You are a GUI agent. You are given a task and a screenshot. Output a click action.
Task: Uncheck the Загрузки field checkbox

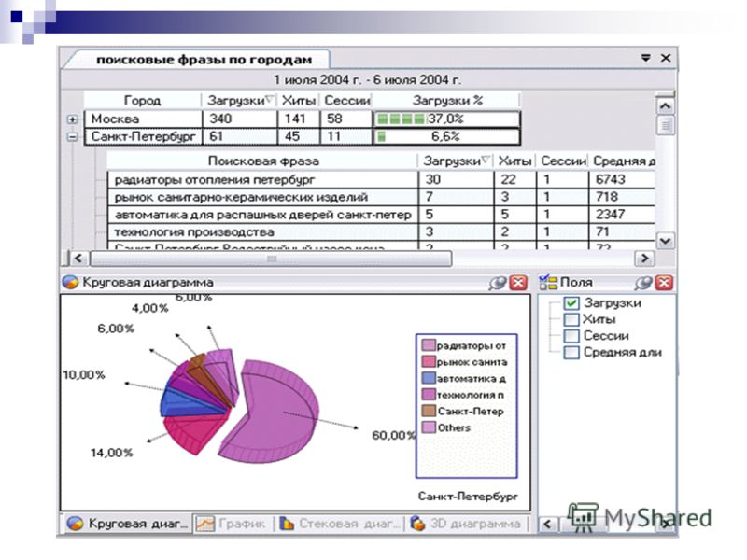[571, 303]
